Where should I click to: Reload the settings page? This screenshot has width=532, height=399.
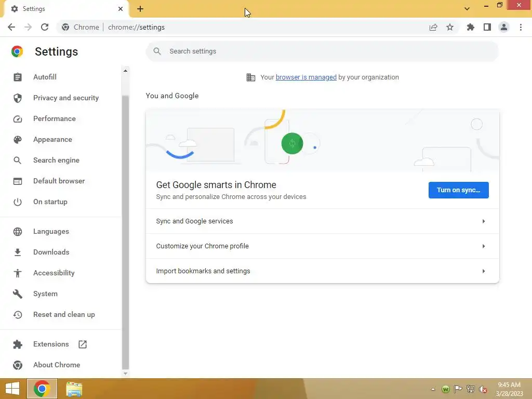point(45,27)
